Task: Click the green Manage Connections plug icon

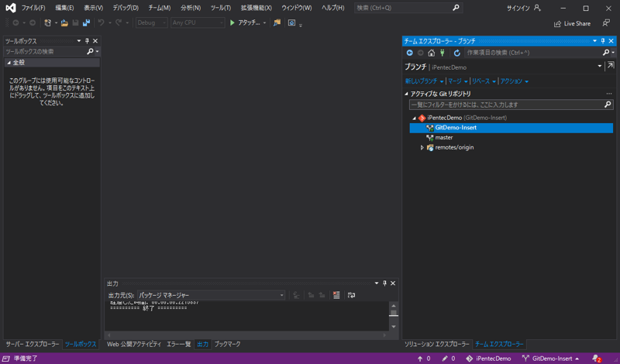Action: tap(442, 53)
